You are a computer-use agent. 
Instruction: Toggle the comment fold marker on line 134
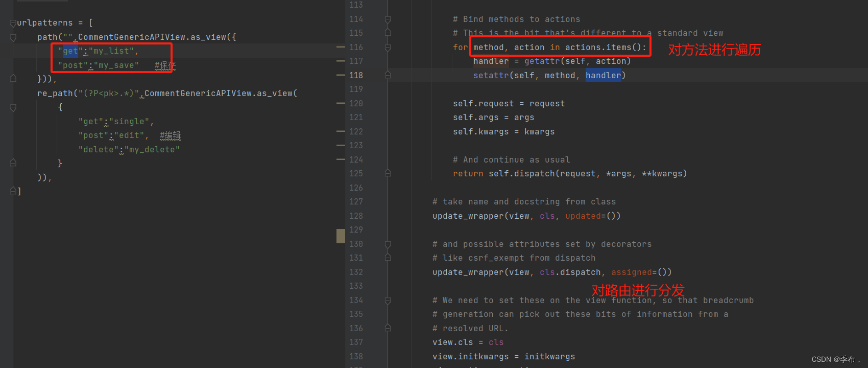[x=388, y=301]
